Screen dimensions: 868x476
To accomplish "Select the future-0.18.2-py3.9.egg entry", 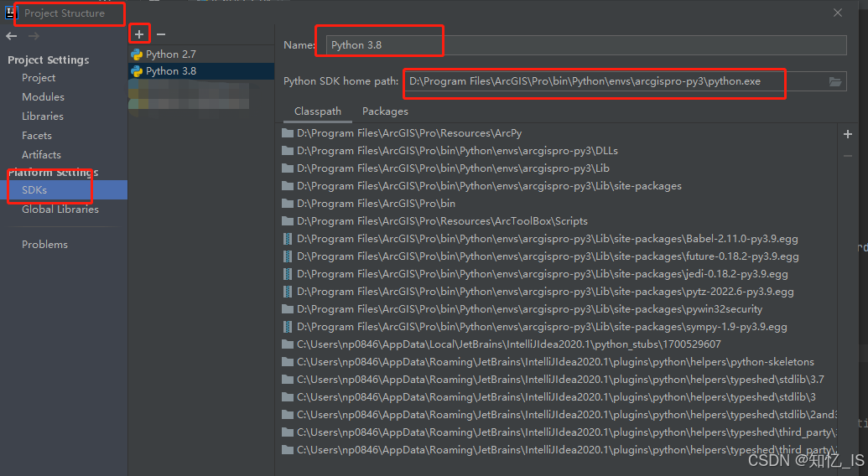I will pyautogui.click(x=548, y=256).
